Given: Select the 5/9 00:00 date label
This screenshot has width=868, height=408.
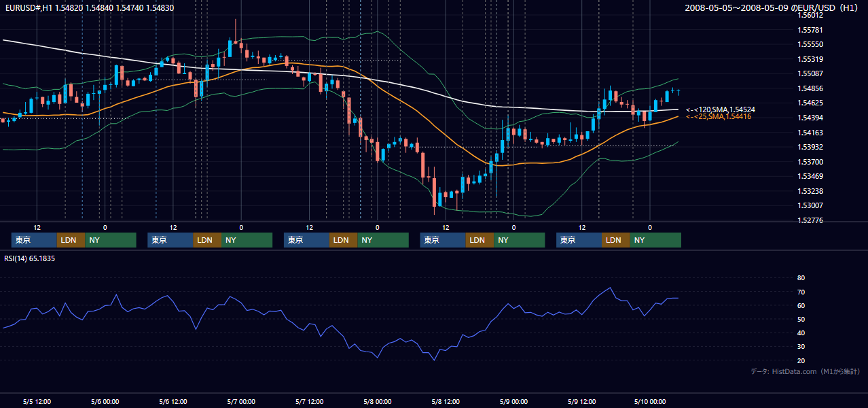Looking at the screenshot, I should click(513, 401).
